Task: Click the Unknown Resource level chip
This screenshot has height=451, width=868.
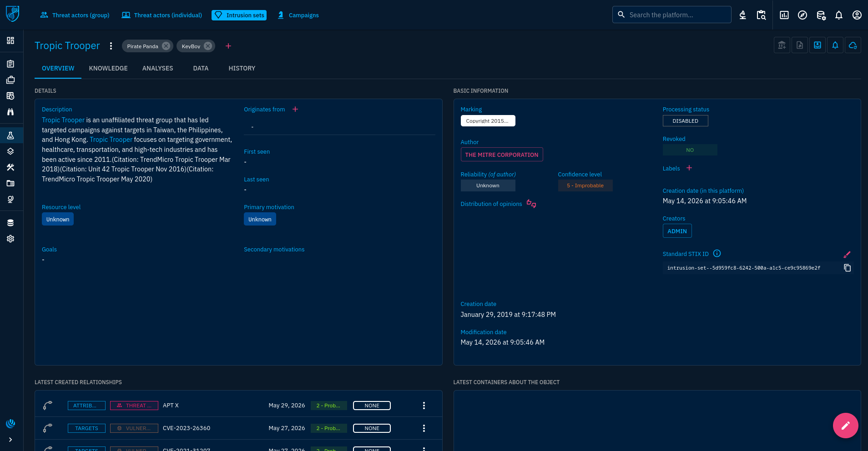Action: pyautogui.click(x=58, y=219)
